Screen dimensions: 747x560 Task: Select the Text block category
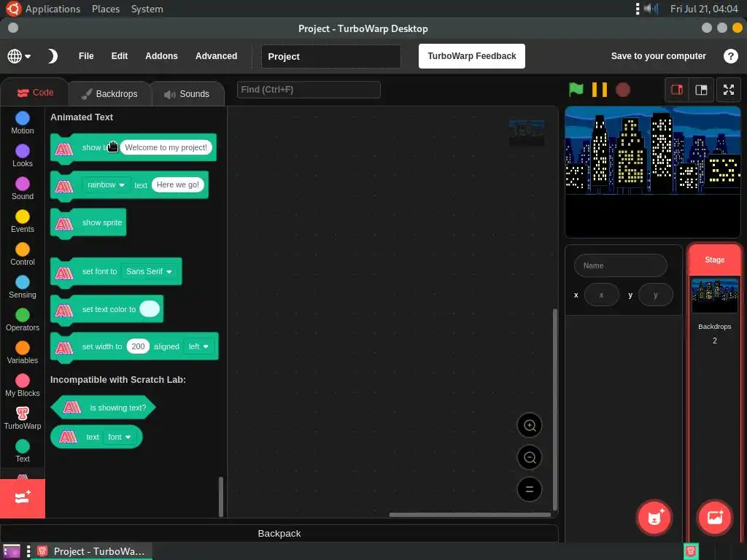coord(23,451)
